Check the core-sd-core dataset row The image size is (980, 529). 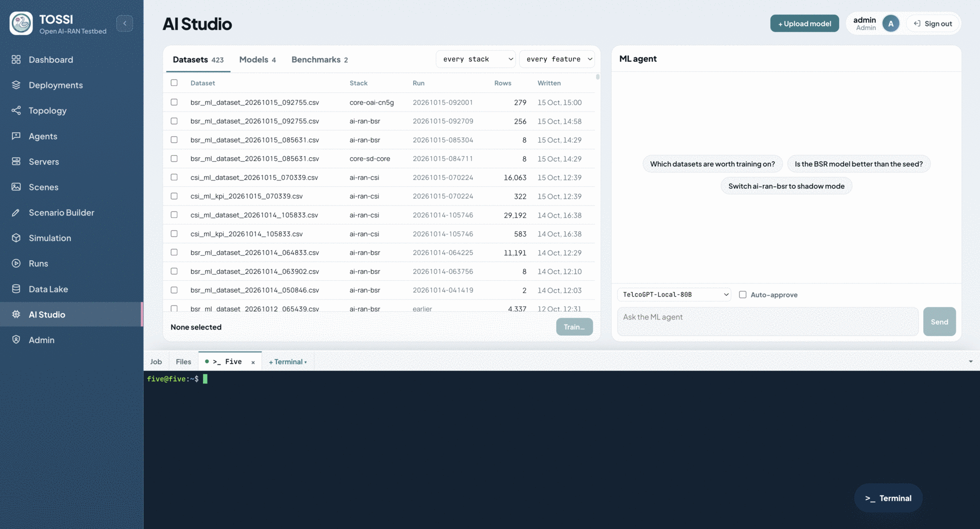(x=174, y=158)
